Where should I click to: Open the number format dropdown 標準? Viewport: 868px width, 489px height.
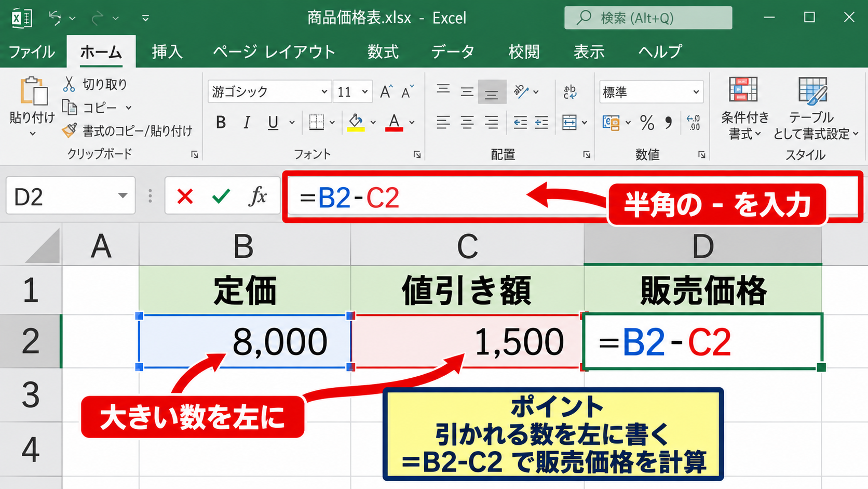(696, 92)
